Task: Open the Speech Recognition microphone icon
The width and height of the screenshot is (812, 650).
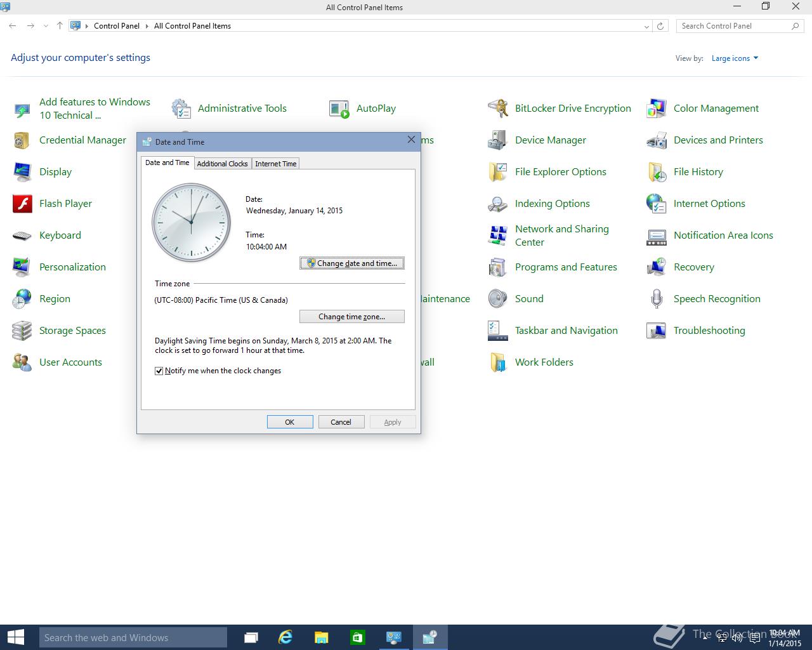Action: click(657, 299)
